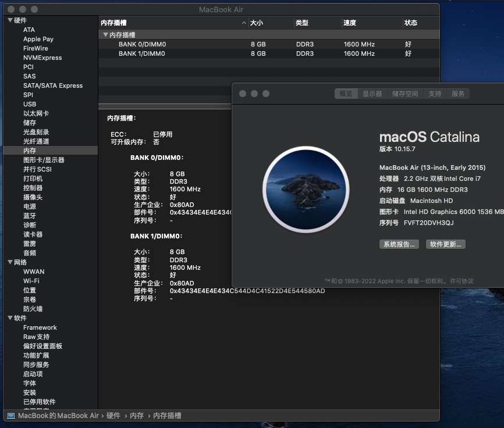The image size is (504, 428).
Task: Select 读卡器 in sidebar
Action: tap(33, 234)
